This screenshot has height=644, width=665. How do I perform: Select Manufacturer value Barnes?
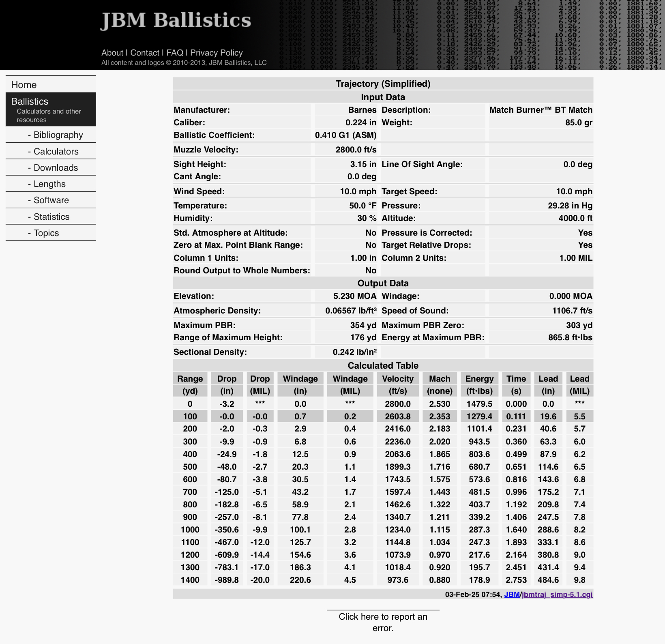362,110
